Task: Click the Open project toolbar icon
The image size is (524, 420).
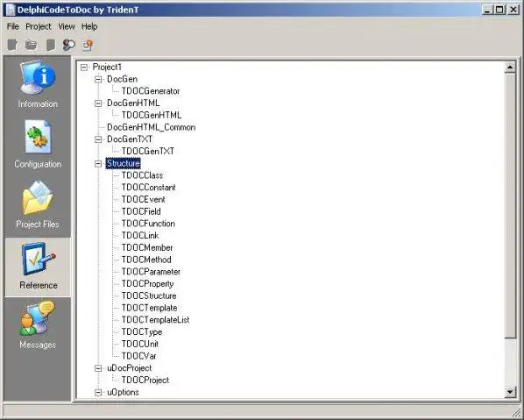Action: tap(32, 45)
